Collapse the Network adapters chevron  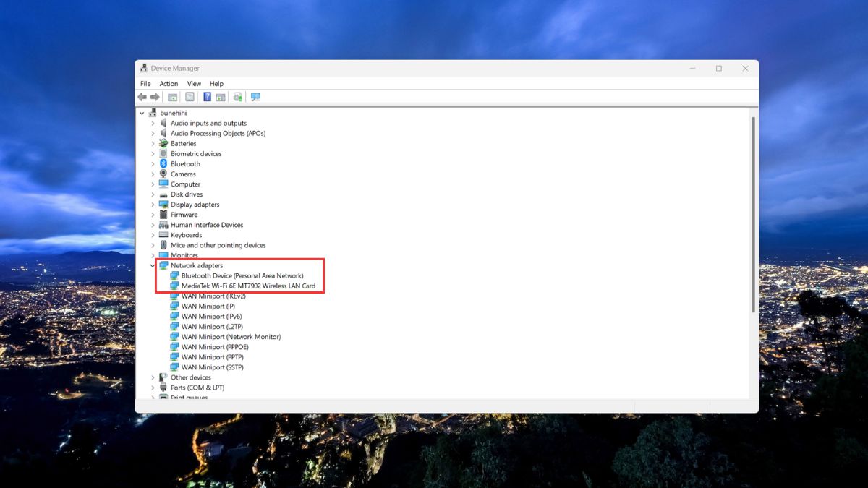click(153, 265)
